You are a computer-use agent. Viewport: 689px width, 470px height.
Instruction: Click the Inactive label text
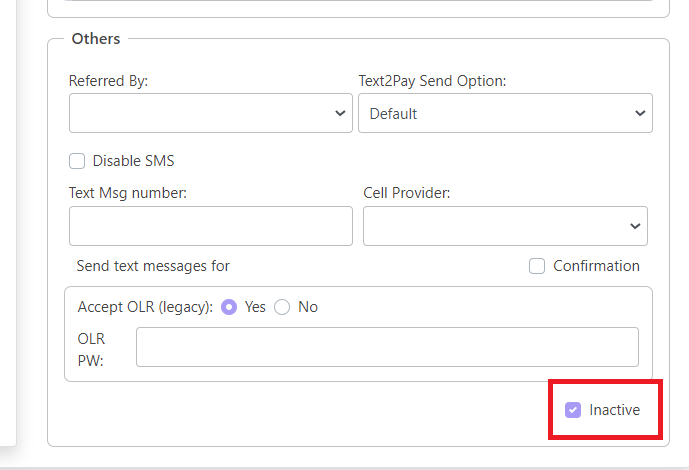(614, 410)
